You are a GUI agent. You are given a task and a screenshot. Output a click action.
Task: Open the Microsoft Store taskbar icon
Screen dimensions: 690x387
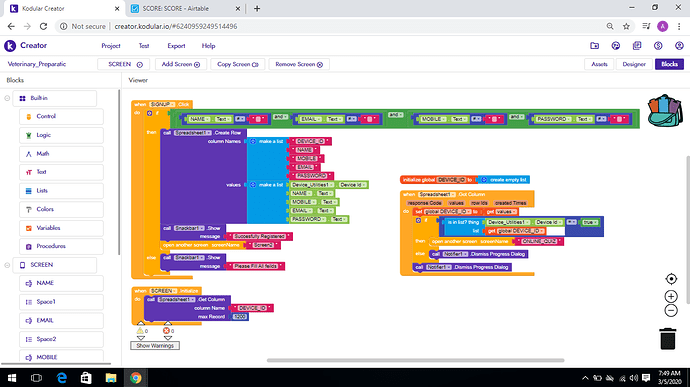[86, 378]
